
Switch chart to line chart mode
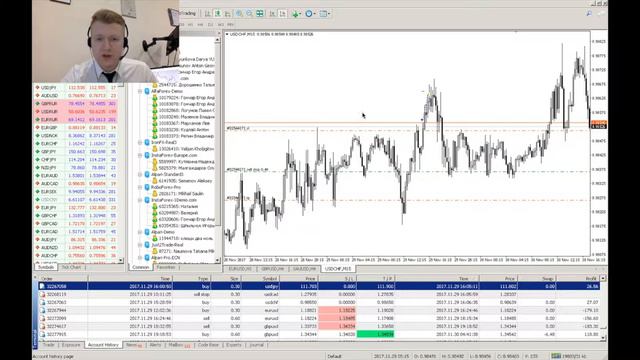point(227,13)
